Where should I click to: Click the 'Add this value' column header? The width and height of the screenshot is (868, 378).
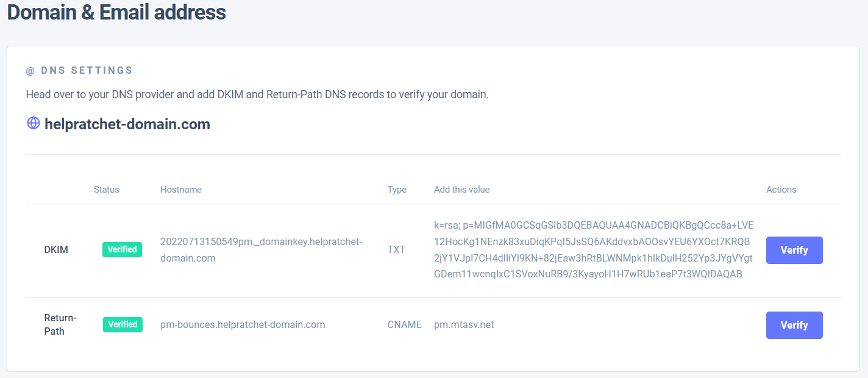point(461,190)
